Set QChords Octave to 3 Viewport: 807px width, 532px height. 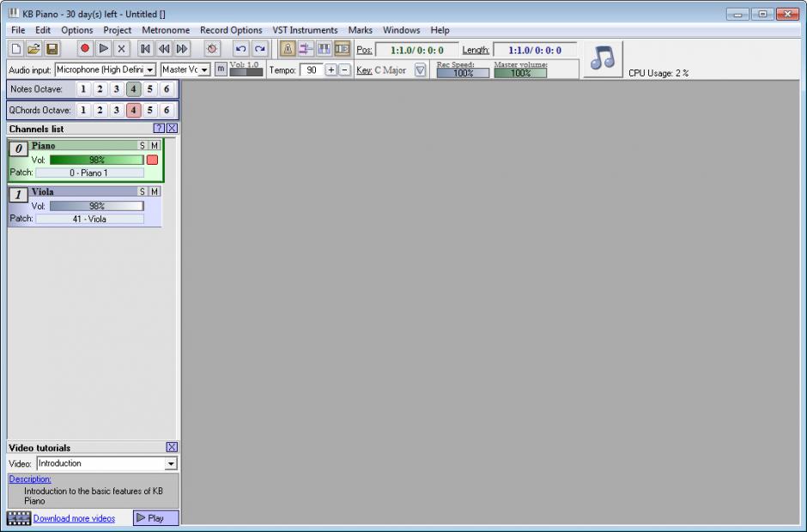116,110
